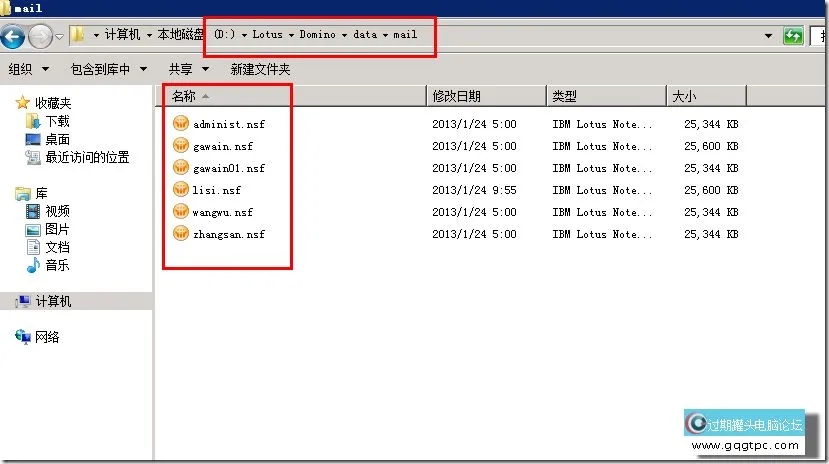Click the 网络 network icon
The height and width of the screenshot is (464, 829).
pos(23,337)
